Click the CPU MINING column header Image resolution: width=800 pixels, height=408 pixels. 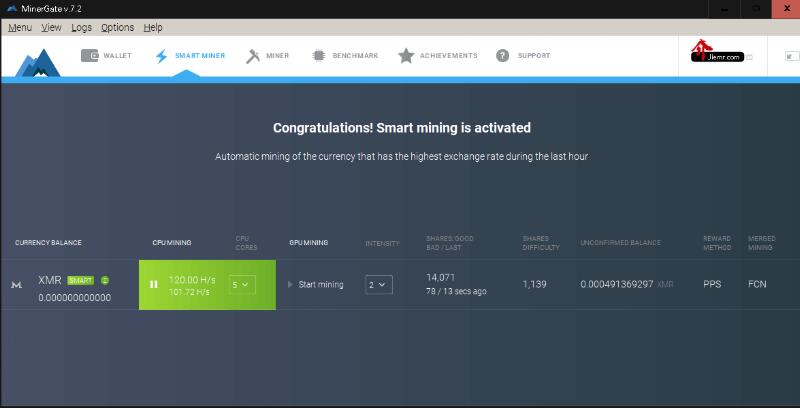point(172,243)
